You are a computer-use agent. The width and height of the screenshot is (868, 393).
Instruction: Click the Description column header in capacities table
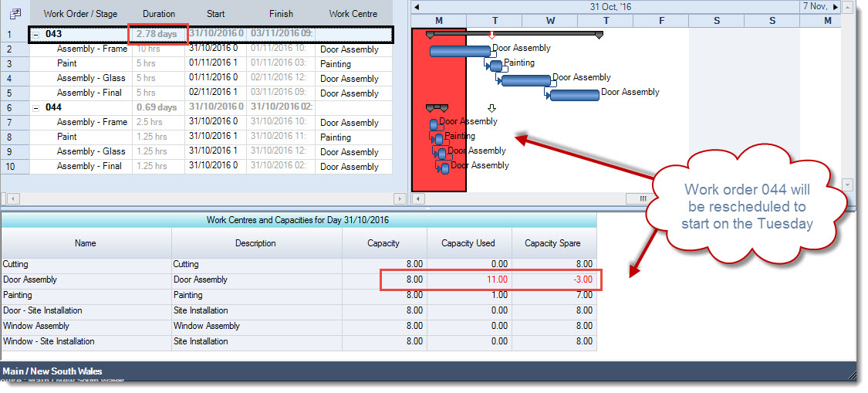pos(255,242)
